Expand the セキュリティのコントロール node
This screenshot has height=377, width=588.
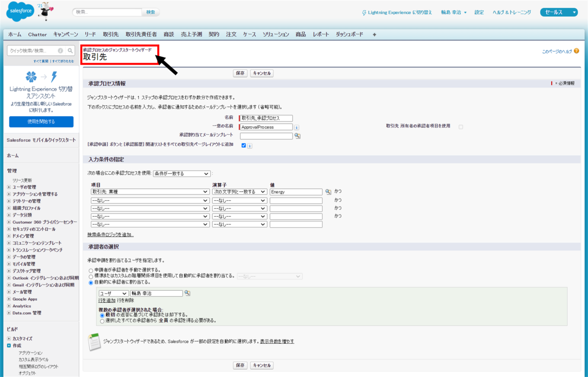[9, 229]
